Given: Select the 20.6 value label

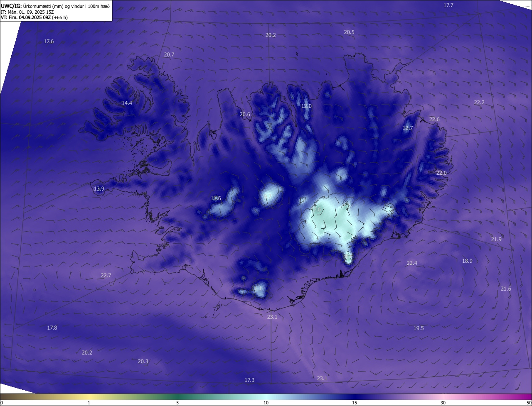Looking at the screenshot, I should (245, 115).
